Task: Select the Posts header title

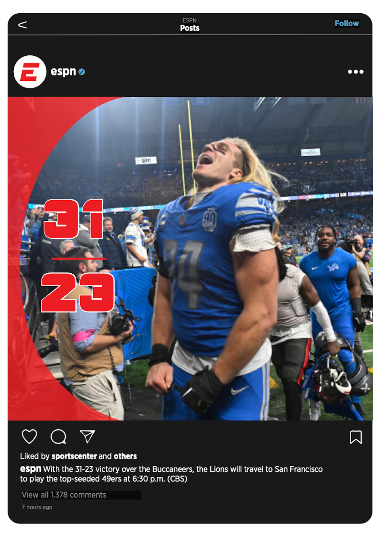Action: (190, 28)
